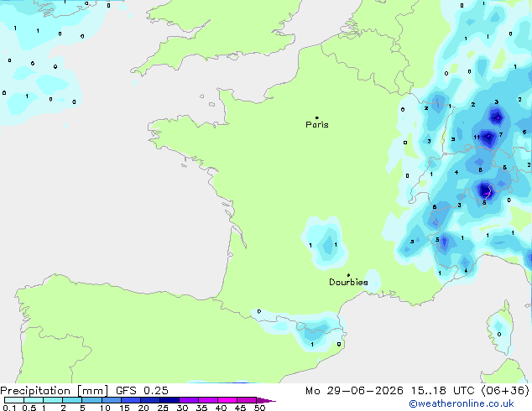Screen dimensions: 532x411
Task: Pick the 15–20 mm blue legend swatch
Action: point(131,400)
